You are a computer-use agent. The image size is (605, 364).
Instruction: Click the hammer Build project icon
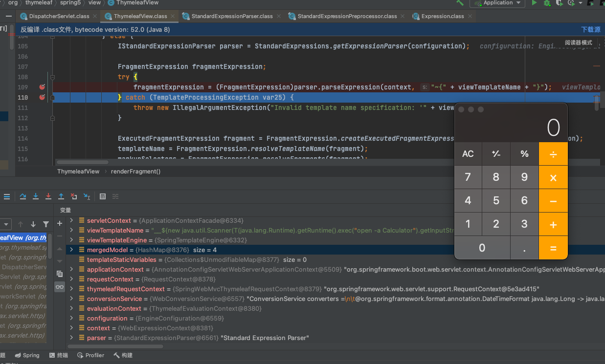[460, 3]
